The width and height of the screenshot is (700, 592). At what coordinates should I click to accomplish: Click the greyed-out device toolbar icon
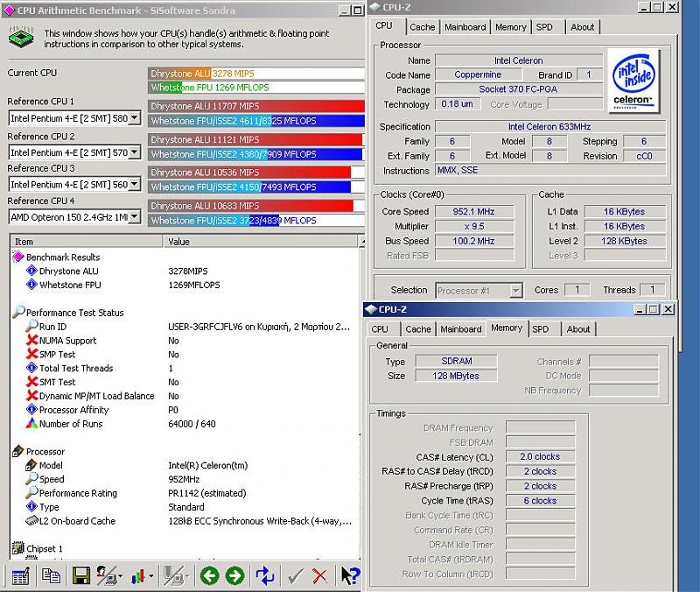(x=173, y=575)
